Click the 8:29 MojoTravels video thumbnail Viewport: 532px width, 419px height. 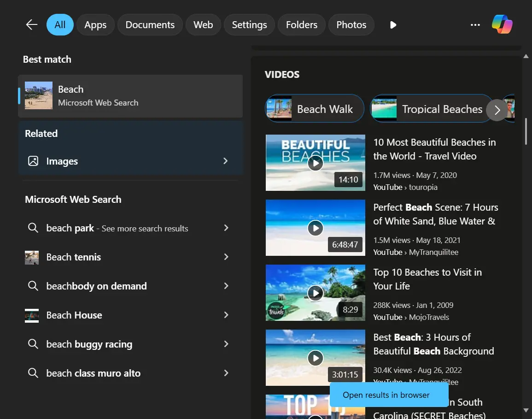point(315,293)
